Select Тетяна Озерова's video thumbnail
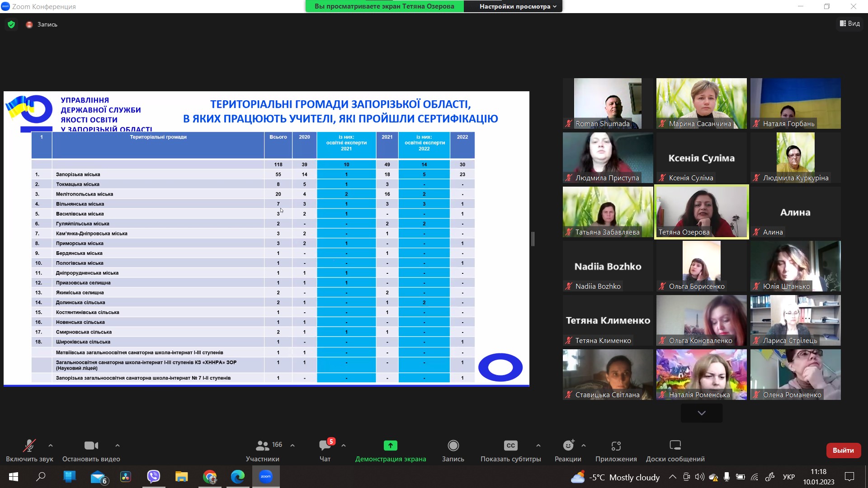The height and width of the screenshot is (488, 868). coord(701,211)
